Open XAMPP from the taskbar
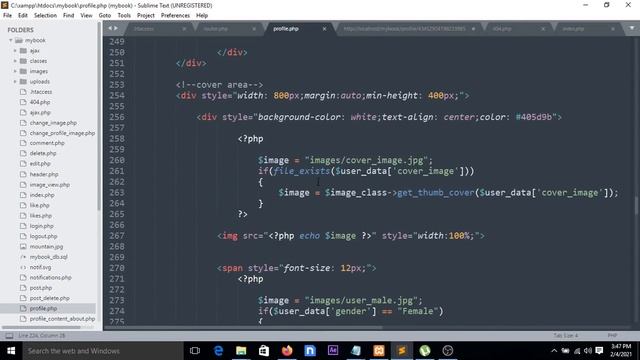The height and width of the screenshot is (360, 640). coord(379,351)
